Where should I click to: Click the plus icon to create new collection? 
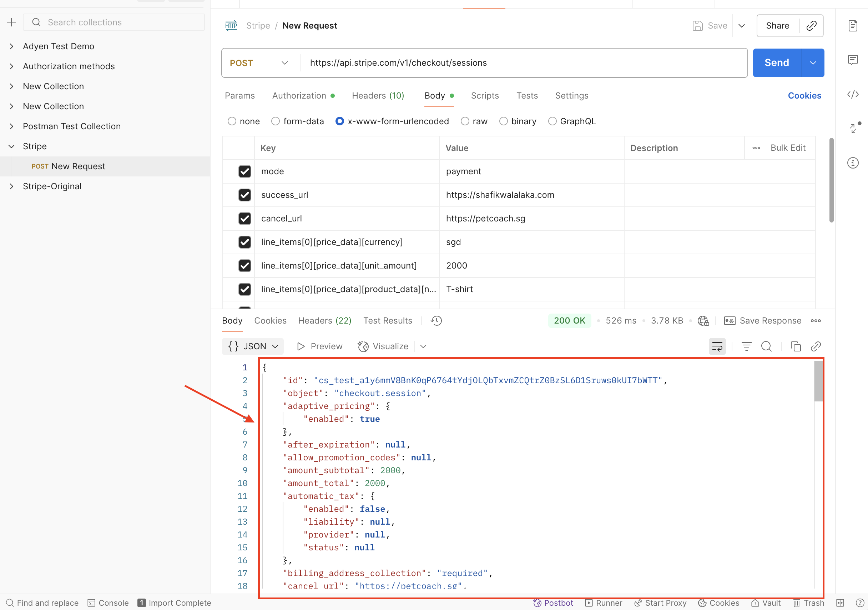[x=12, y=22]
